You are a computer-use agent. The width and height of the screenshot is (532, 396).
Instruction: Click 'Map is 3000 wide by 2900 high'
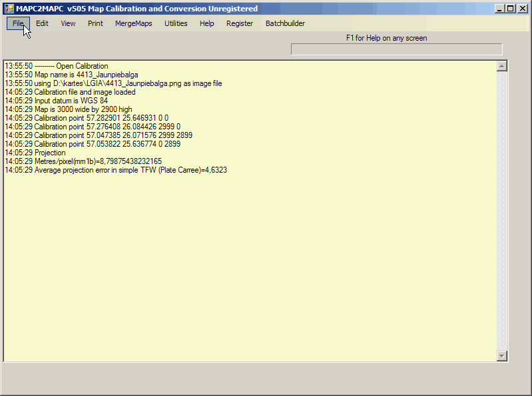[x=68, y=109]
